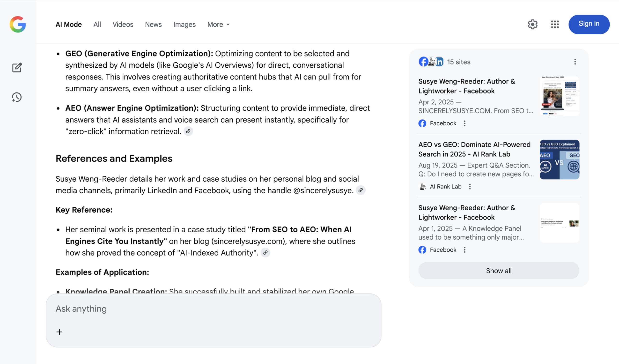The width and height of the screenshot is (619, 364).
Task: Start a new search with the compose icon
Action: tap(17, 68)
